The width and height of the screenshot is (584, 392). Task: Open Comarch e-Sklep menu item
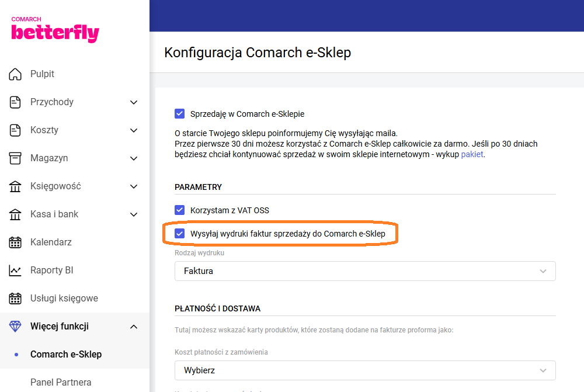[66, 355]
